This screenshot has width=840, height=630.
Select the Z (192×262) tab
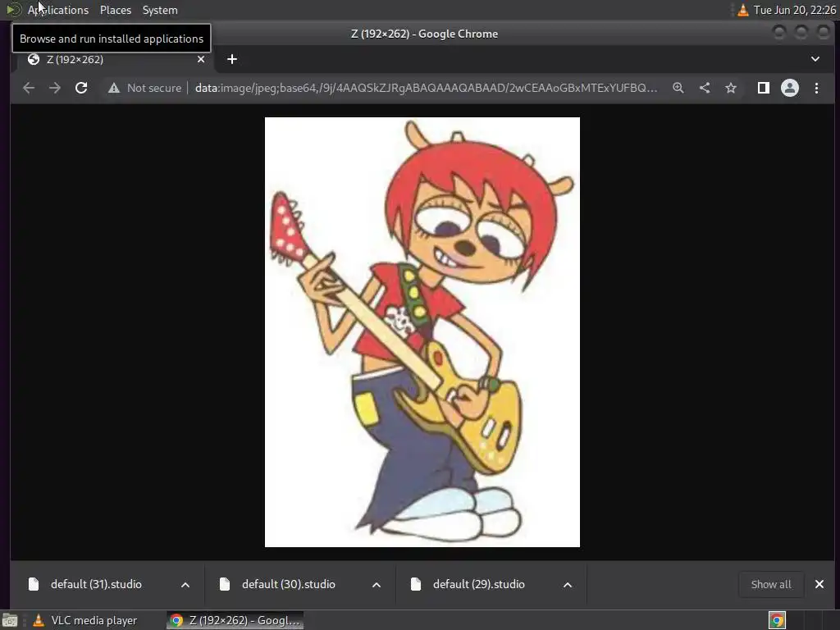[x=114, y=59]
